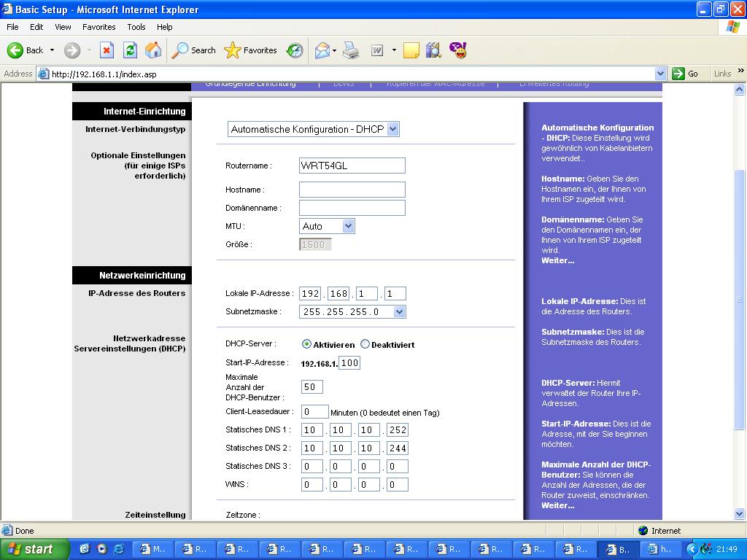This screenshot has height=560, width=747.
Task: Open the Research books icon
Action: click(433, 50)
